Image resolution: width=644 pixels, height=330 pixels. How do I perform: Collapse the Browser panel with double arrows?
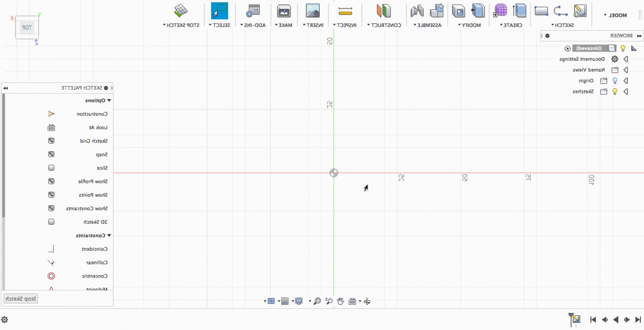[639, 36]
